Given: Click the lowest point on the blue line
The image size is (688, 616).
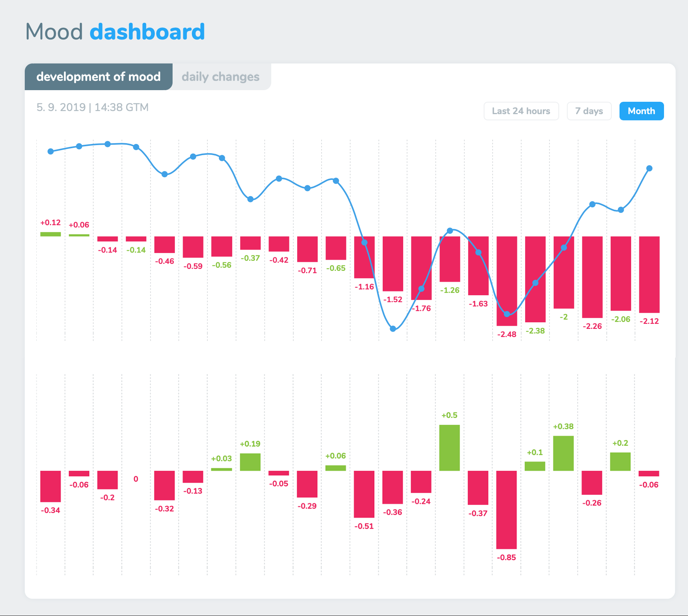Looking at the screenshot, I should pyautogui.click(x=393, y=329).
